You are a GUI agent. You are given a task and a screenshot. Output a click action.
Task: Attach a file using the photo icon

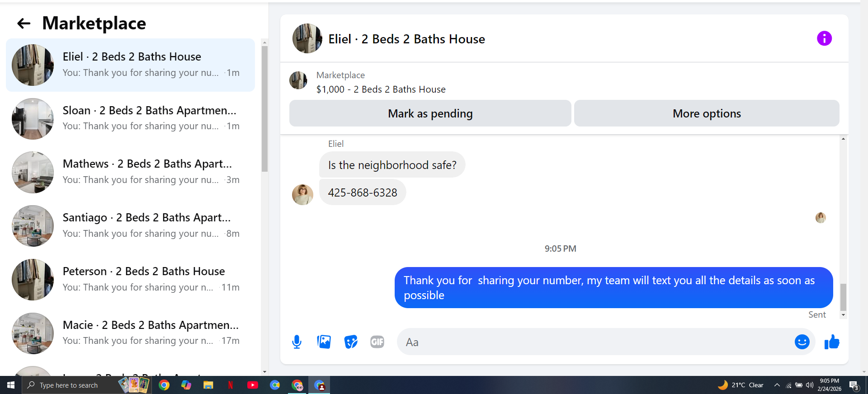[324, 342]
